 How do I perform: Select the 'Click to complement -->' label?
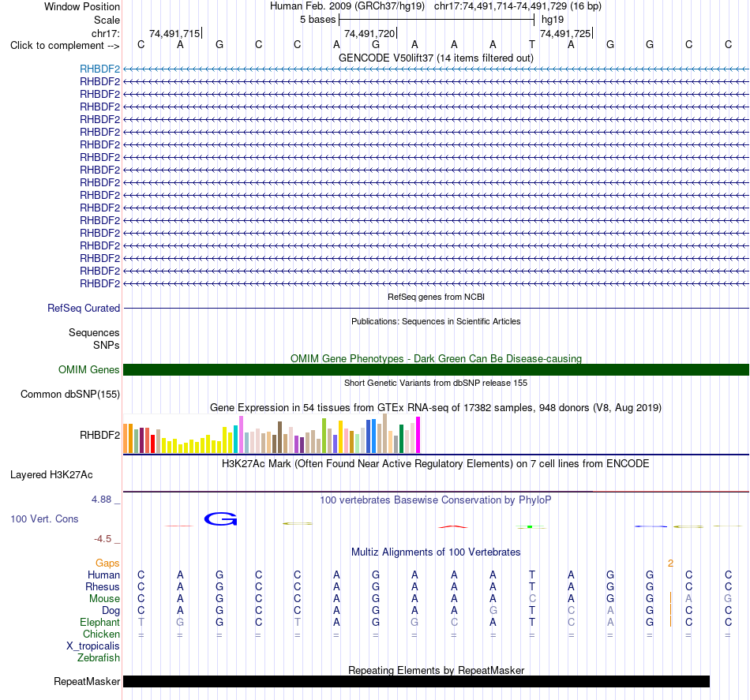coord(65,46)
